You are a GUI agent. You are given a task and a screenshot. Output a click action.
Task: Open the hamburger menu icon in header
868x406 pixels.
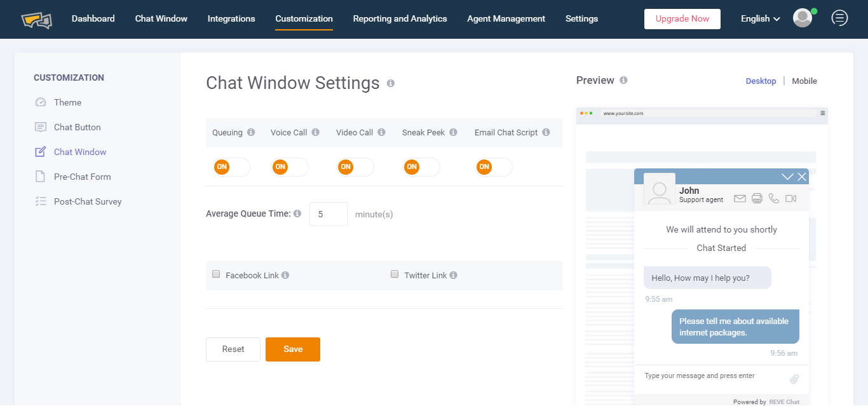pos(839,18)
